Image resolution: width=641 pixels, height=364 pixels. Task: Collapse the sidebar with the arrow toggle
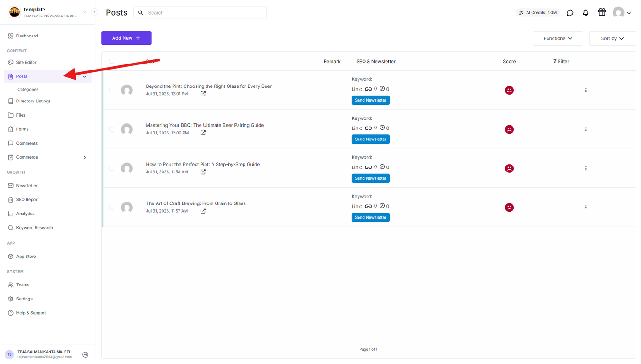point(94,12)
